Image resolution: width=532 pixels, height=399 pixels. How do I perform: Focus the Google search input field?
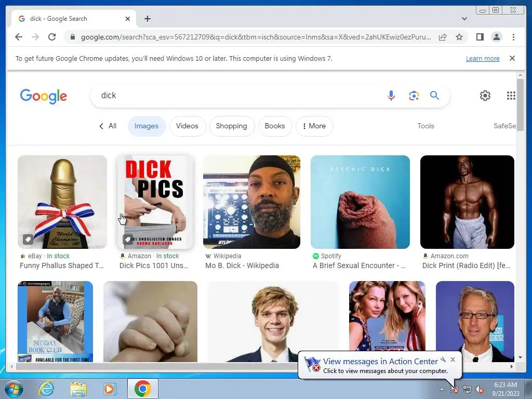237,96
